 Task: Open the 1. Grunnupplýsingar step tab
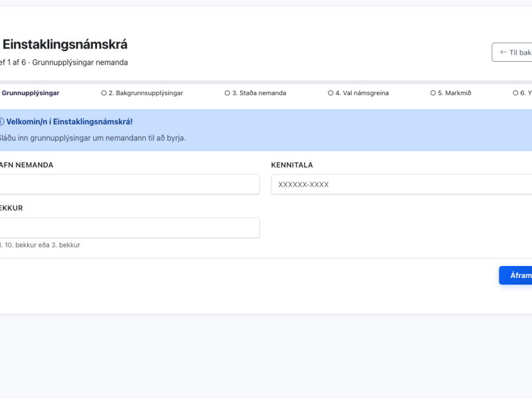(x=30, y=93)
